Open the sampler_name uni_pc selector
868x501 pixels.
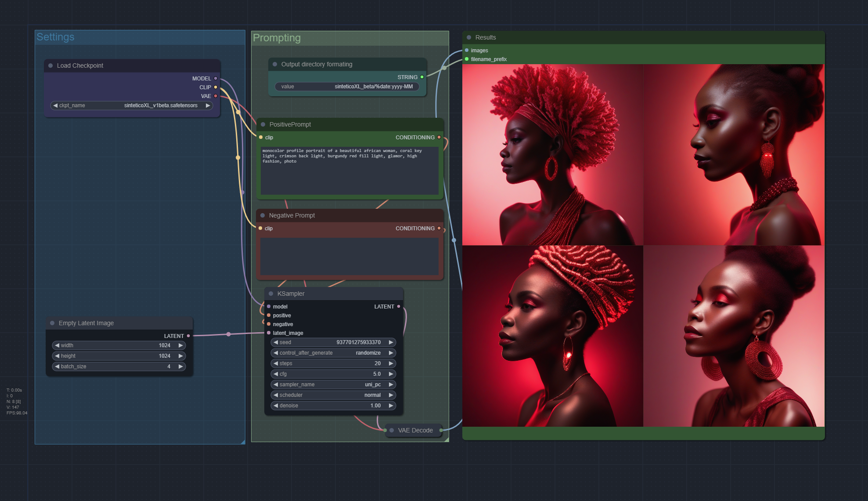[x=333, y=385]
